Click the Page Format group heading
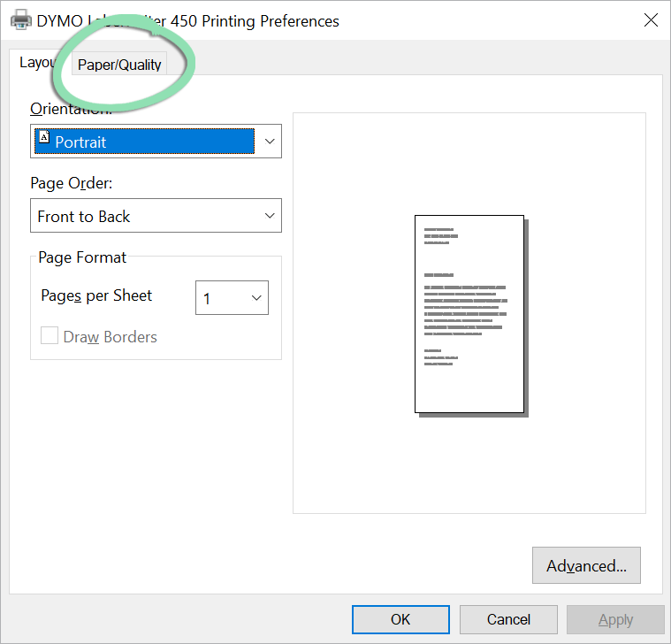671x644 pixels. (82, 257)
